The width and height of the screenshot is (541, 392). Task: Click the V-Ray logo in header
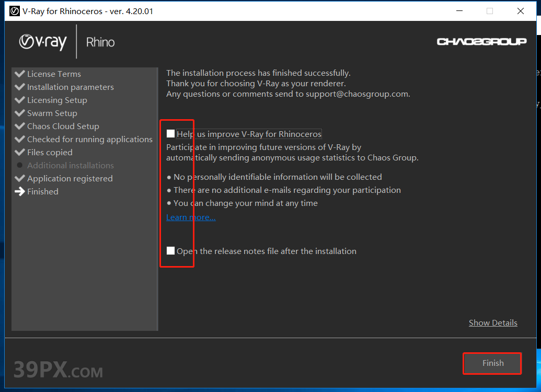click(43, 42)
